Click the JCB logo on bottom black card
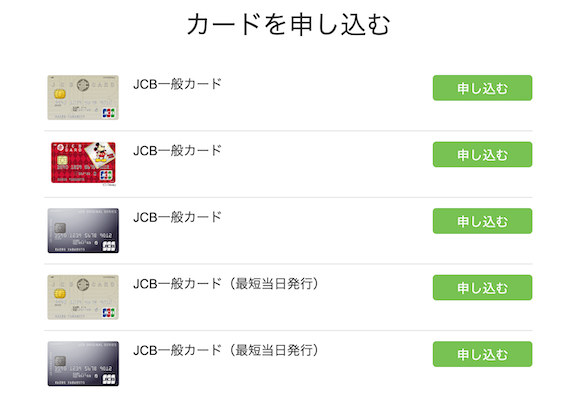570x405 pixels. click(109, 379)
